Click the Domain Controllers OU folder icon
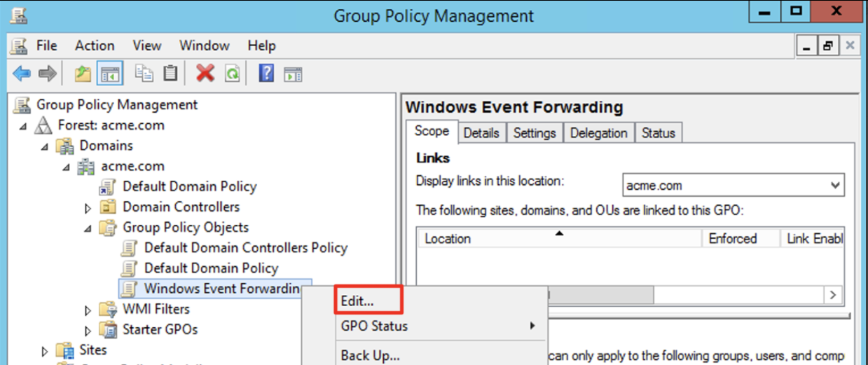Viewport: 868px width, 365px height. tap(109, 207)
